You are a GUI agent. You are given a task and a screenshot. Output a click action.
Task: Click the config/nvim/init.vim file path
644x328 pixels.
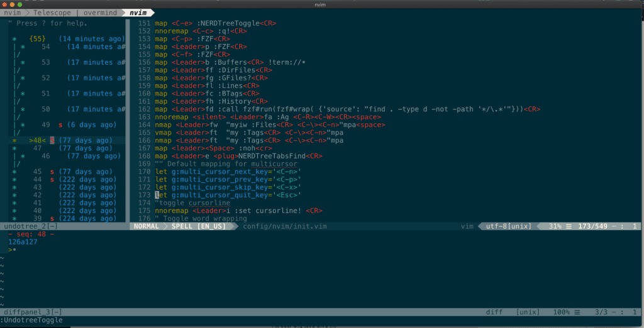coord(285,226)
